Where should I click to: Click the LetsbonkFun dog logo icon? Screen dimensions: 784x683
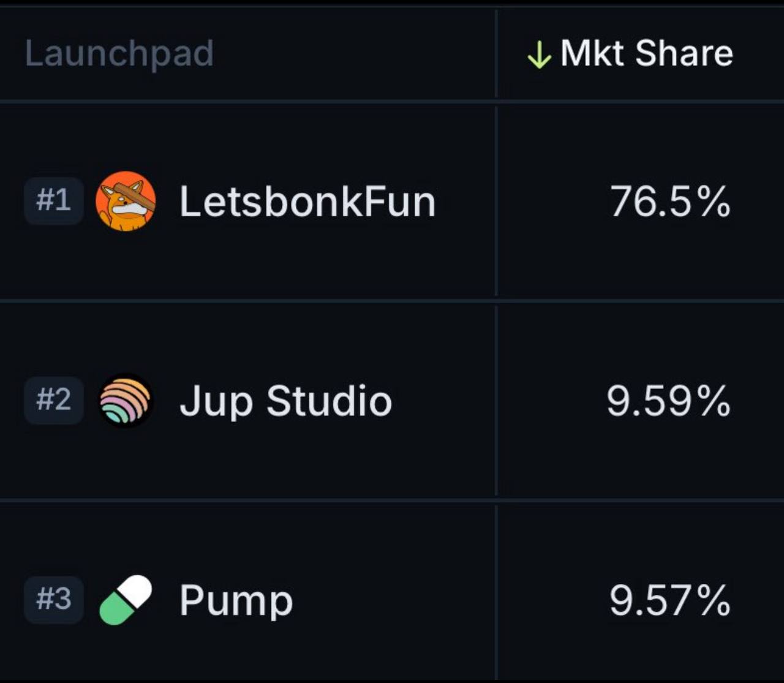126,201
